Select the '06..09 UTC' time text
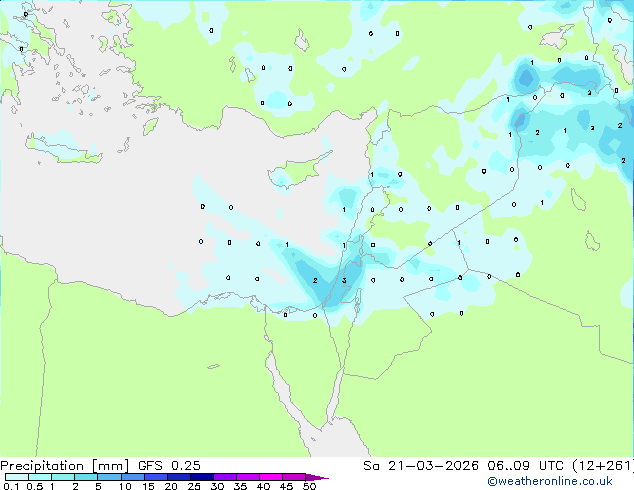Viewport: 634px width, 490px height. coord(525,465)
